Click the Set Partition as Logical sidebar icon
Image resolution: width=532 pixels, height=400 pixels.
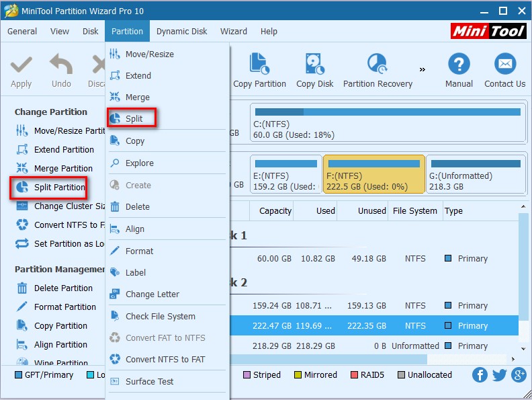click(22, 243)
